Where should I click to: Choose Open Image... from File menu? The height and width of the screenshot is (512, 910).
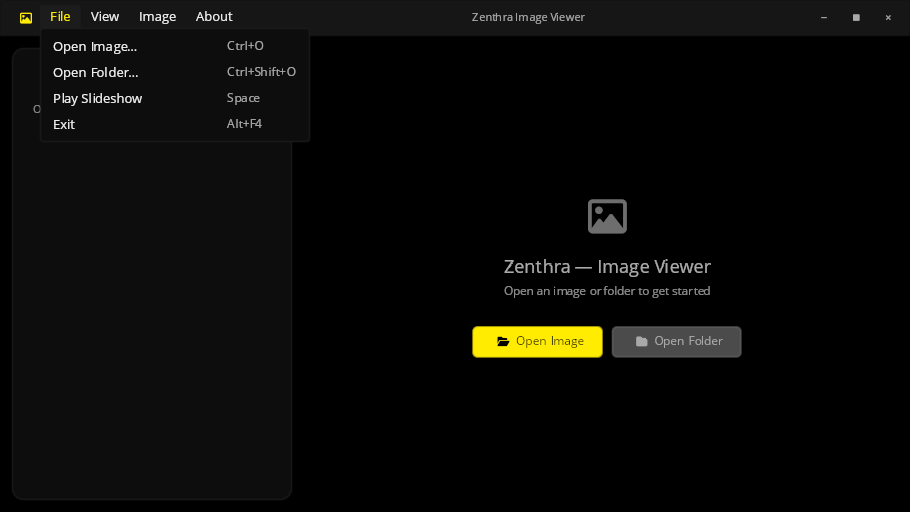(x=175, y=46)
